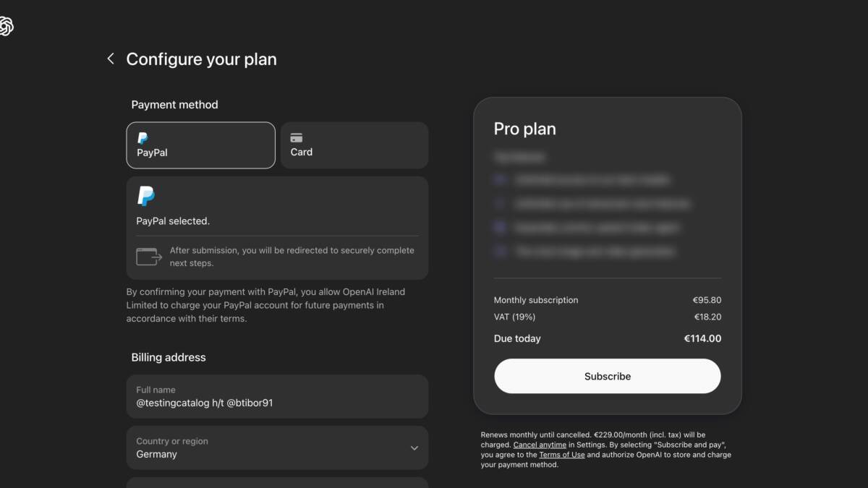
Task: Click the fourth feature checkmark in Pro plan
Action: pos(500,251)
